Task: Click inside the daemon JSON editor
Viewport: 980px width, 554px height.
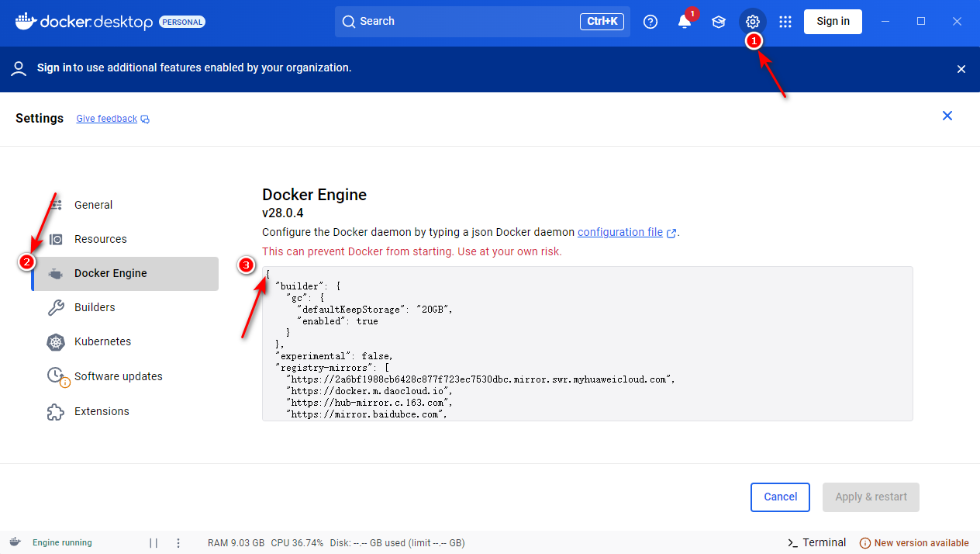Action: [x=587, y=344]
